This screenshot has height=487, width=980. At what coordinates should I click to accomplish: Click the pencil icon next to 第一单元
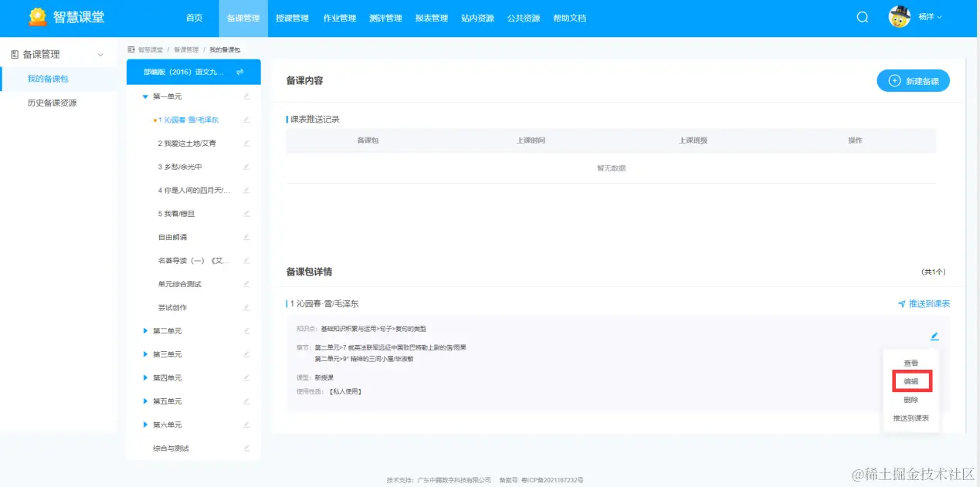click(248, 96)
